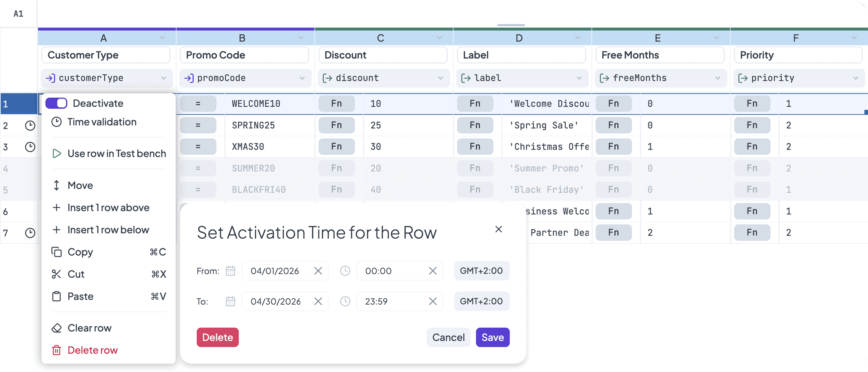Viewport: 868px width, 372px height.
Task: Open the discount output dropdown
Action: pyautogui.click(x=441, y=78)
